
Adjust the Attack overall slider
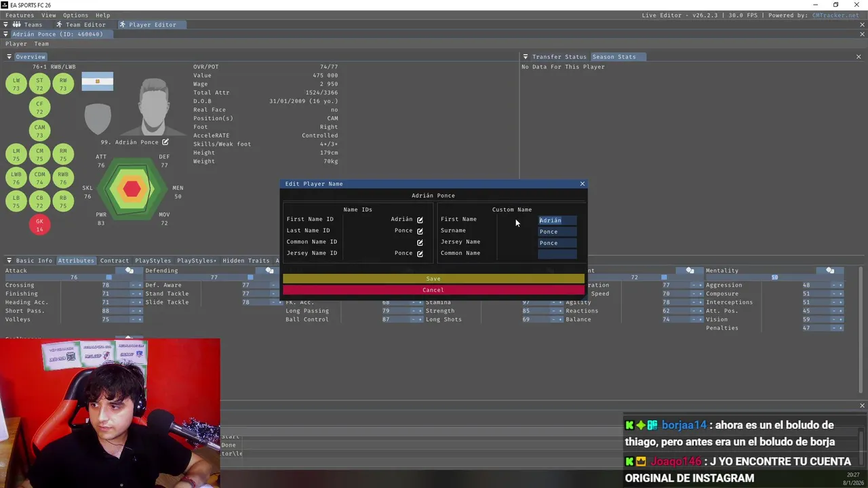[x=74, y=277]
